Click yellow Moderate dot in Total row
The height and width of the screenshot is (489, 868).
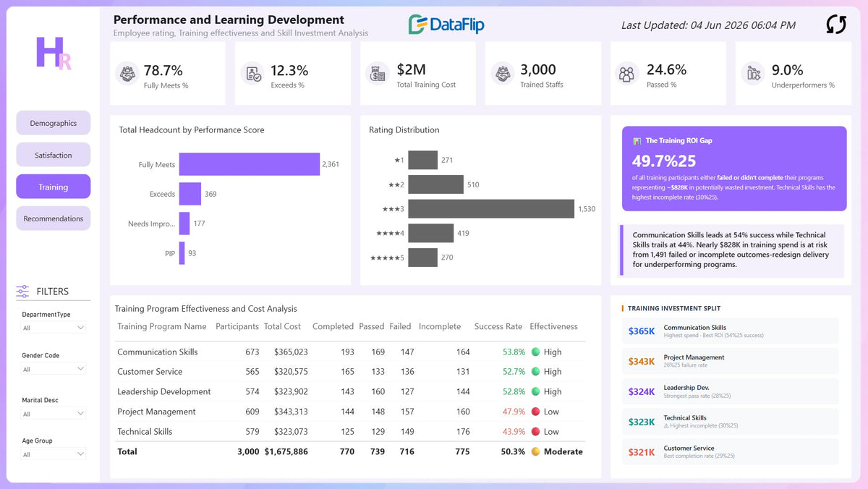[535, 451]
